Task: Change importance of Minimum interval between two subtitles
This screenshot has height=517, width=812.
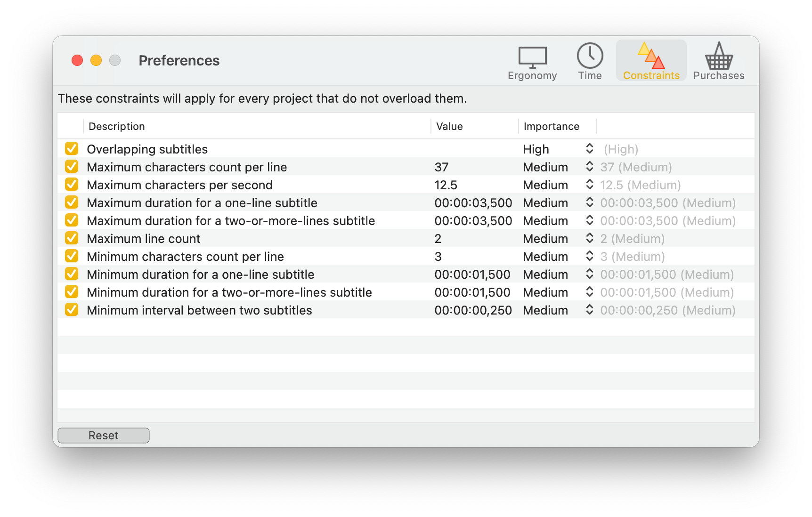Action: [x=558, y=310]
